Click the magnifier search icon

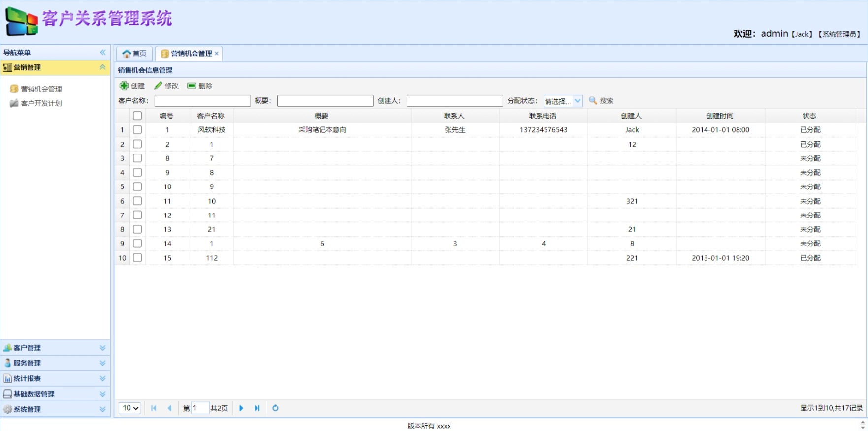coord(593,100)
